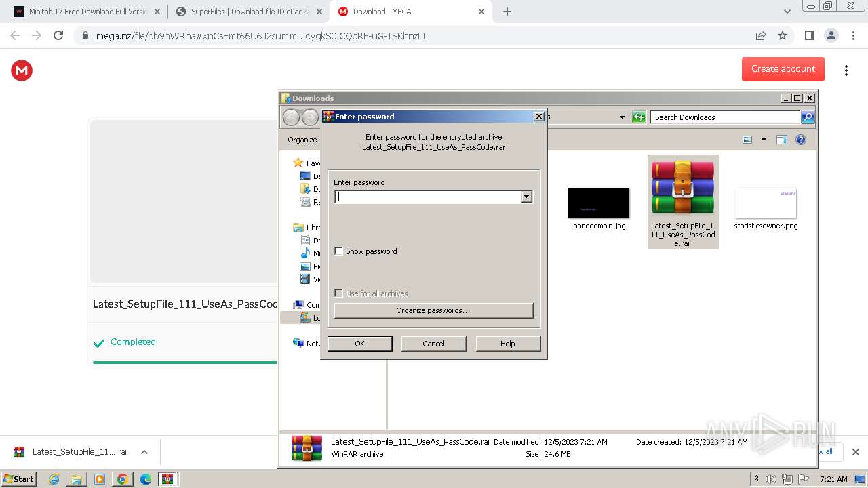The image size is (868, 488).
Task: Switch to SuperFiles Download file tab
Action: pyautogui.click(x=248, y=12)
